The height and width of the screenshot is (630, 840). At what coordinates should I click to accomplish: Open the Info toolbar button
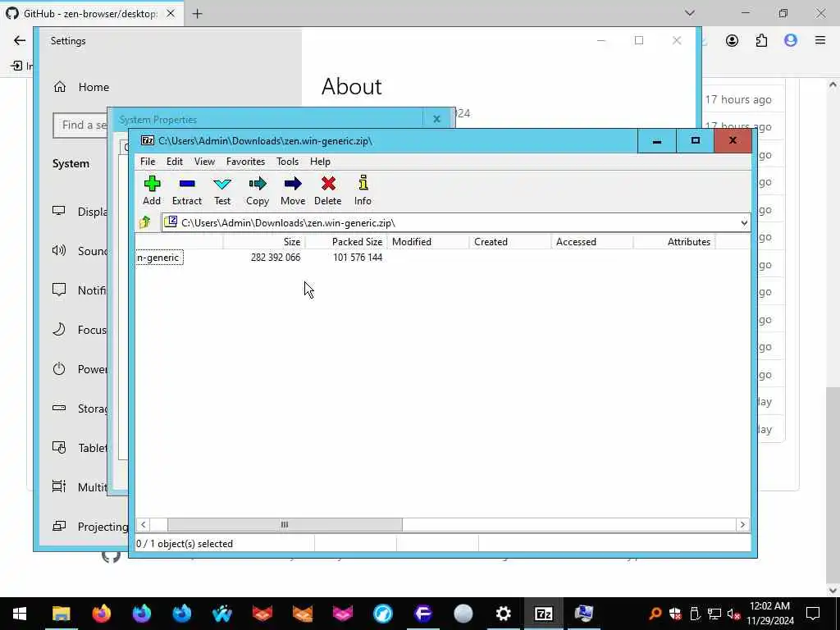click(363, 190)
